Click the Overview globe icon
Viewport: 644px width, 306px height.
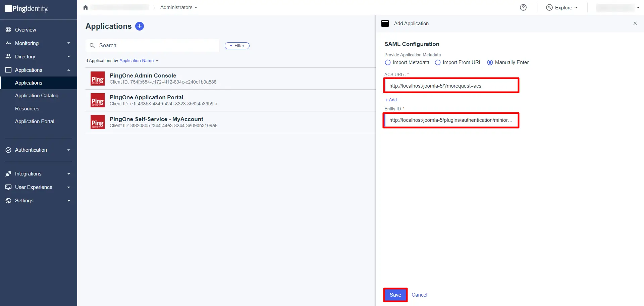point(8,30)
